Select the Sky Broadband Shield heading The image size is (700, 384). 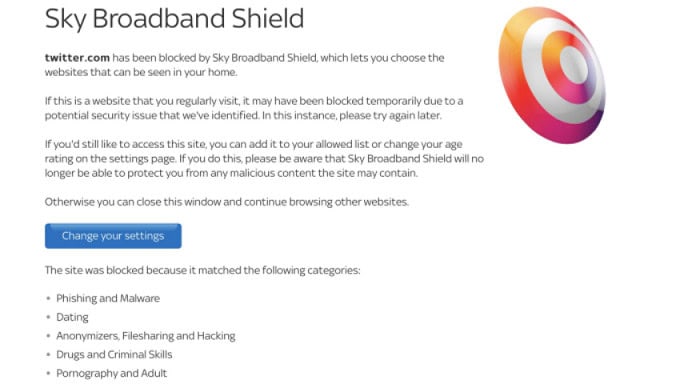pyautogui.click(x=174, y=19)
